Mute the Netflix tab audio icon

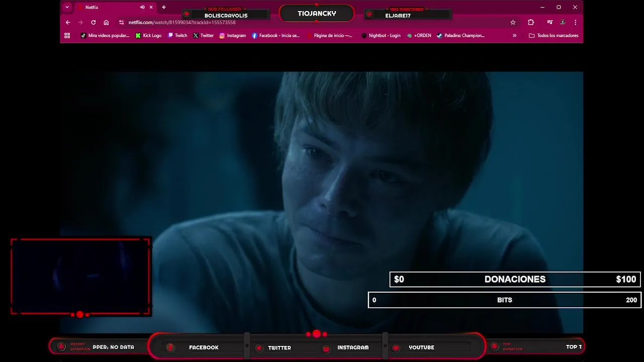[142, 7]
